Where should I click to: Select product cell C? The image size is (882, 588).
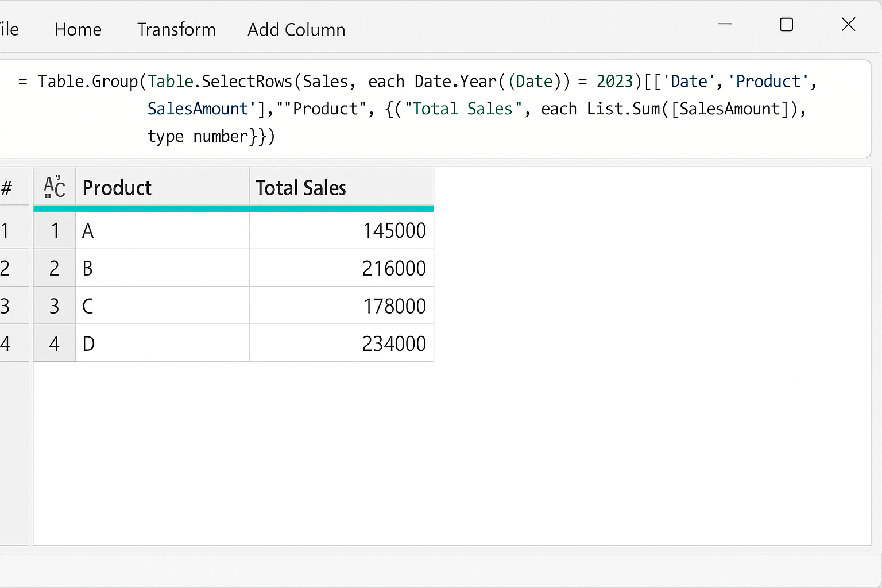(163, 305)
